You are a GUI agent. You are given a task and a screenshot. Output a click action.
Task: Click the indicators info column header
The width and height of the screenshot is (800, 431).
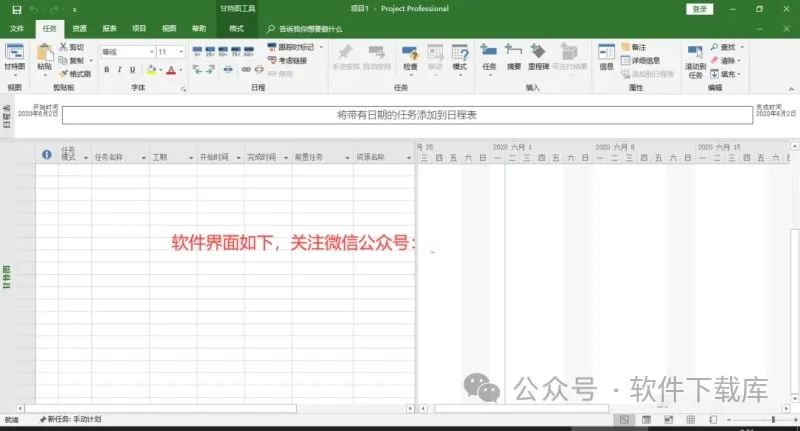point(46,155)
